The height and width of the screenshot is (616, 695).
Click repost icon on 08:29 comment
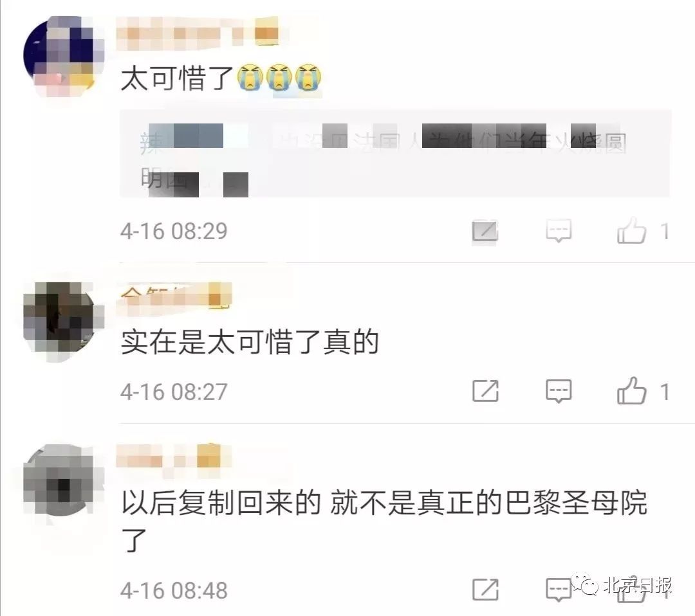point(485,231)
